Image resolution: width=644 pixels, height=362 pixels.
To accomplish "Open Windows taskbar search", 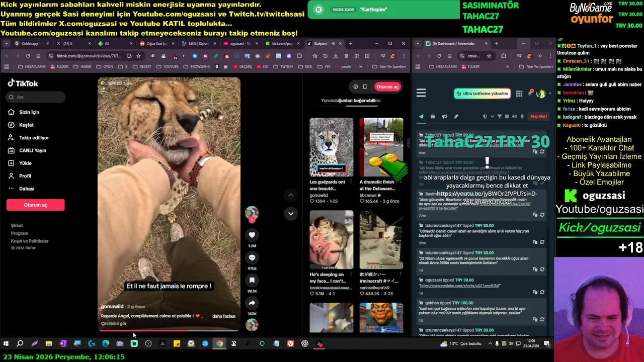I will 20,344.
